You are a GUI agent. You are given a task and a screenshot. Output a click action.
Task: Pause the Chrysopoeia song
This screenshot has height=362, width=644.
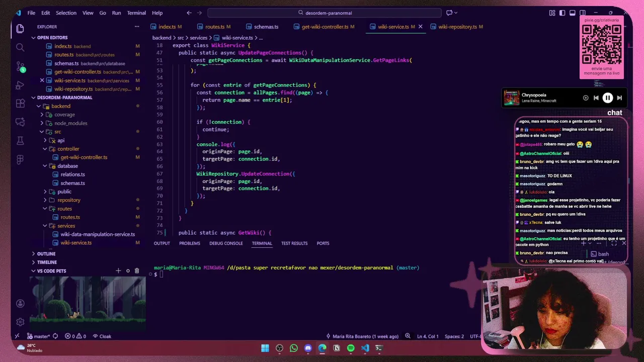(607, 98)
